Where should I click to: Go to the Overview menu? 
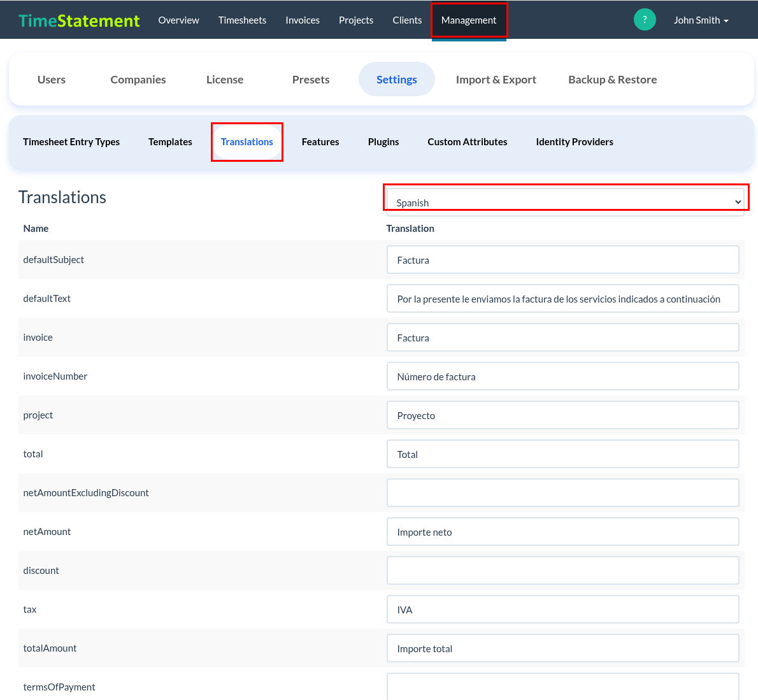178,20
